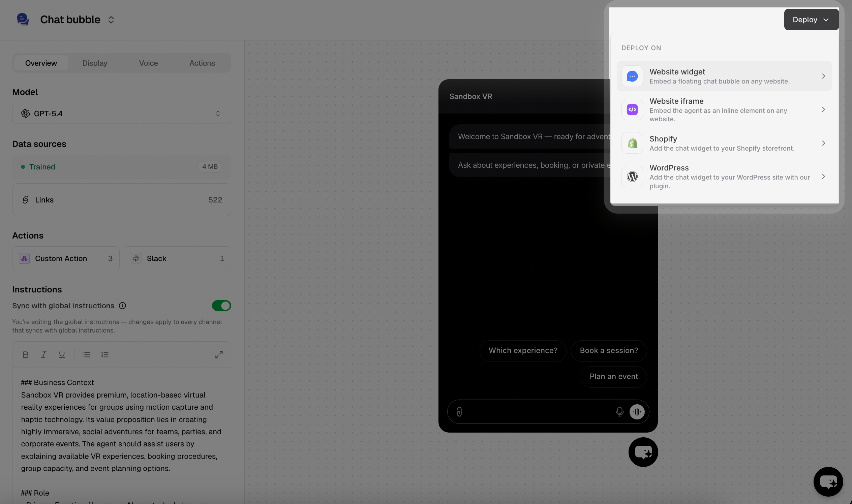This screenshot has width=852, height=504.
Task: Click the attachment paperclip in chat input
Action: point(459,412)
